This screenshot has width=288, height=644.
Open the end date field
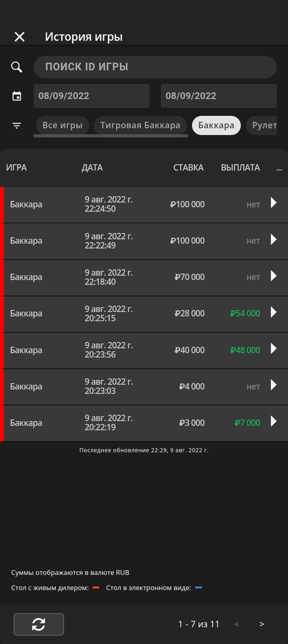point(218,96)
